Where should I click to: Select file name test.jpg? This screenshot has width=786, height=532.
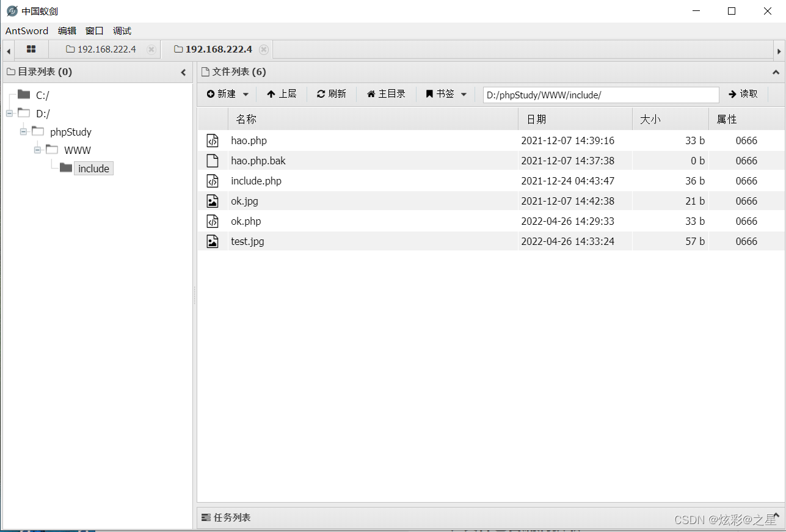point(247,241)
